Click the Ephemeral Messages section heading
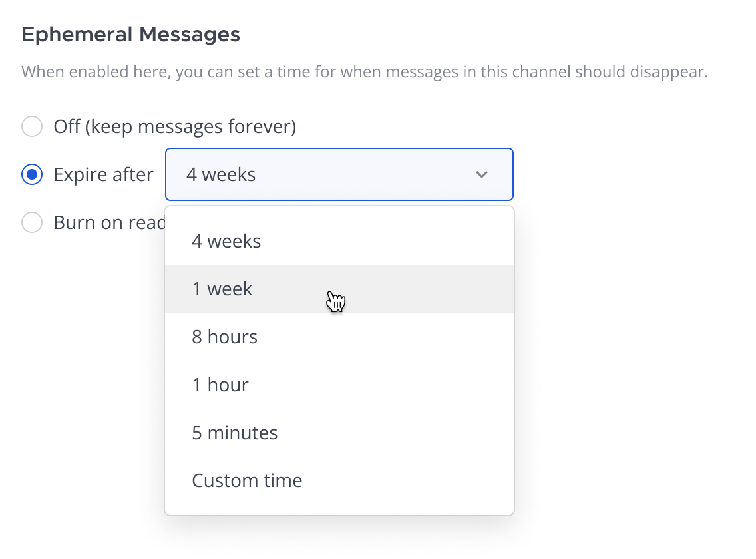The width and height of the screenshot is (756, 559). tap(130, 34)
